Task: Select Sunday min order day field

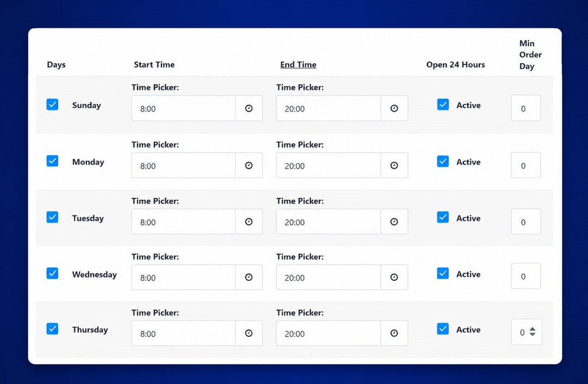Action: pos(526,108)
